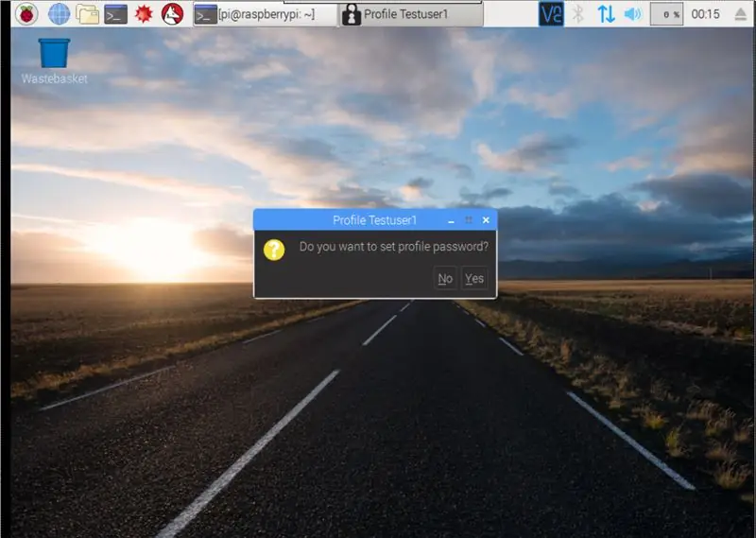The width and height of the screenshot is (756, 538).
Task: Open the network arrows tray icon
Action: tap(606, 14)
